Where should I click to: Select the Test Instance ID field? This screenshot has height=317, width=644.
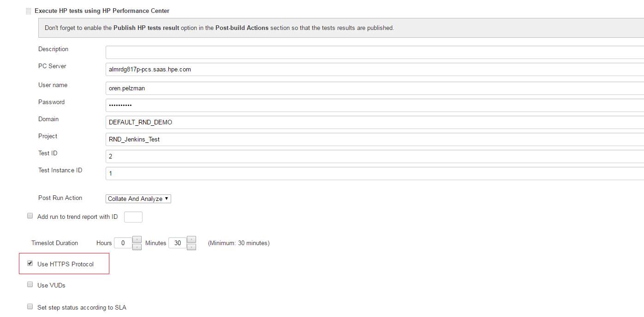374,173
